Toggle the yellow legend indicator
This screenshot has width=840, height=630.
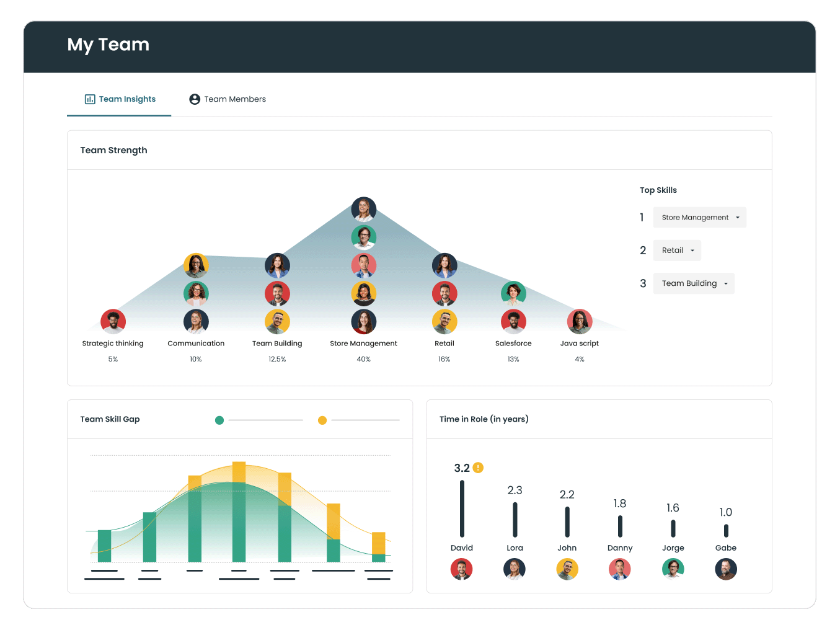click(322, 420)
